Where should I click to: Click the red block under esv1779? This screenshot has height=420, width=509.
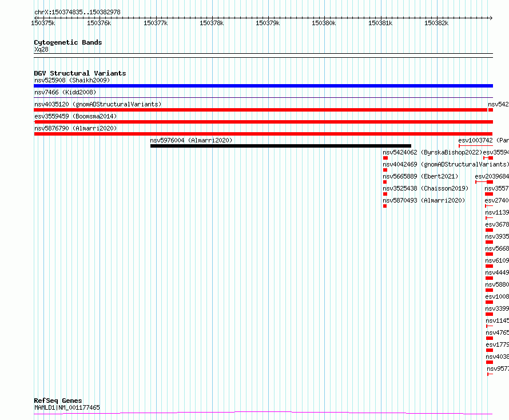click(x=490, y=350)
